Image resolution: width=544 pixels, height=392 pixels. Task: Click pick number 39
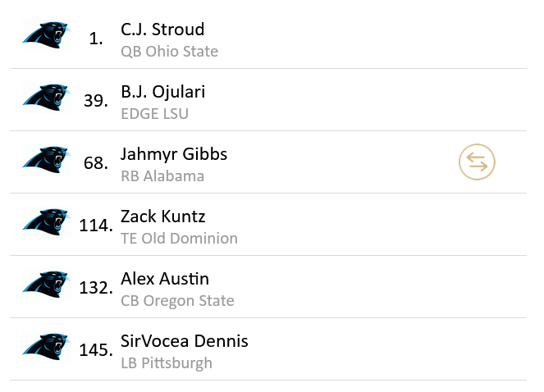click(95, 101)
